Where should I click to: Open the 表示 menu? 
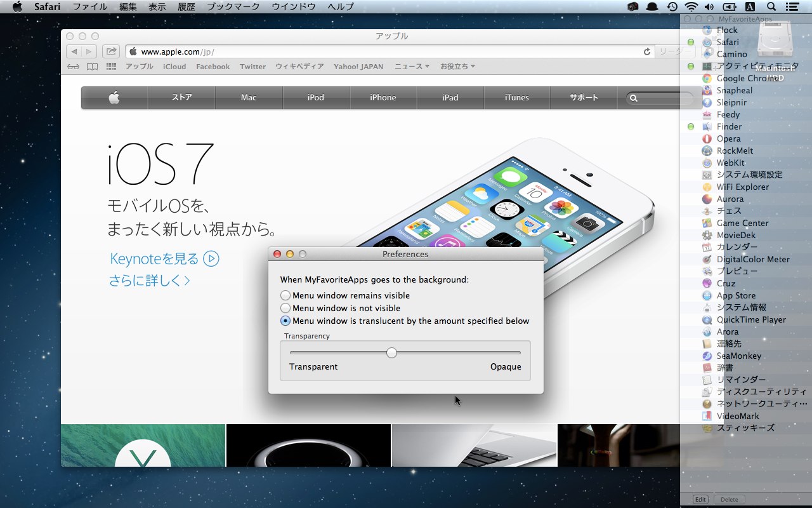click(x=157, y=7)
